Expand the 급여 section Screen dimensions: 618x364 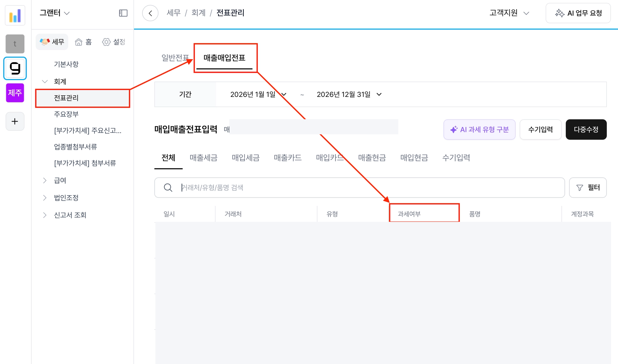[45, 180]
